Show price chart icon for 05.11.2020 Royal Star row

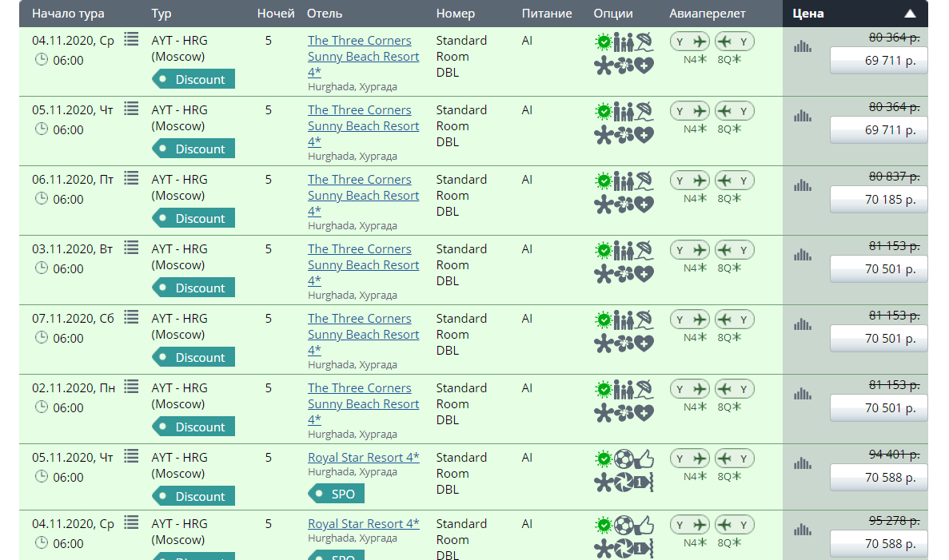pos(803,463)
